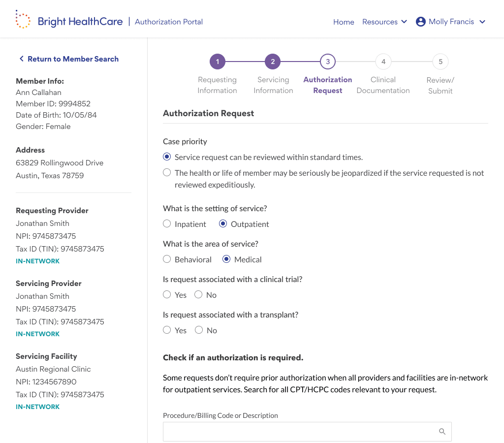Select Outpatient setting of service
This screenshot has height=443, width=504.
tap(223, 224)
